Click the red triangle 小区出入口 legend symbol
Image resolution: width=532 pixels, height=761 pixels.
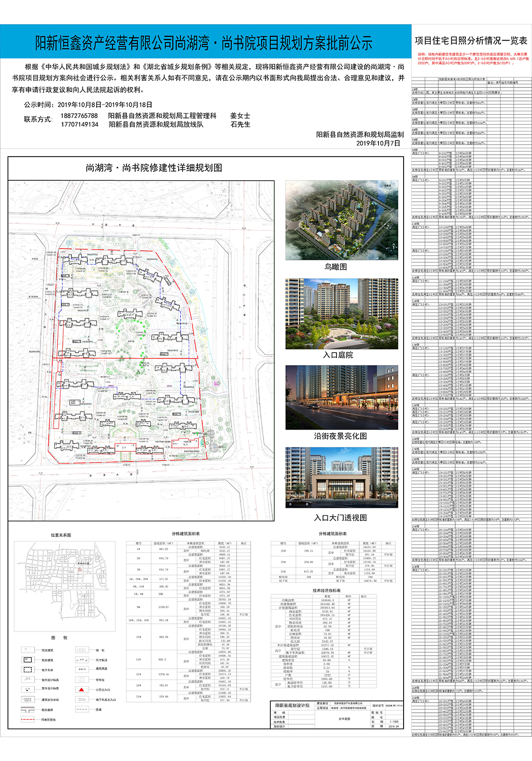(x=82, y=689)
